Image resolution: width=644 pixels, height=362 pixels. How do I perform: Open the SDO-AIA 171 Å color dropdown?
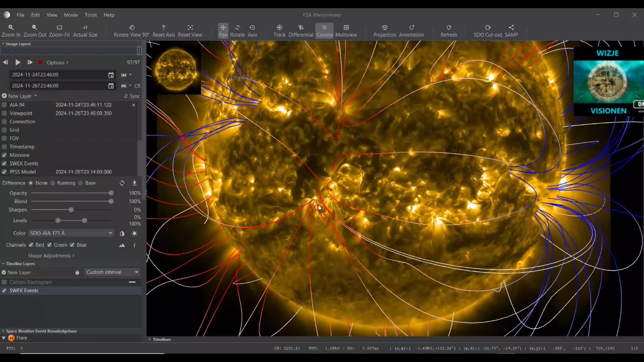pyautogui.click(x=71, y=233)
